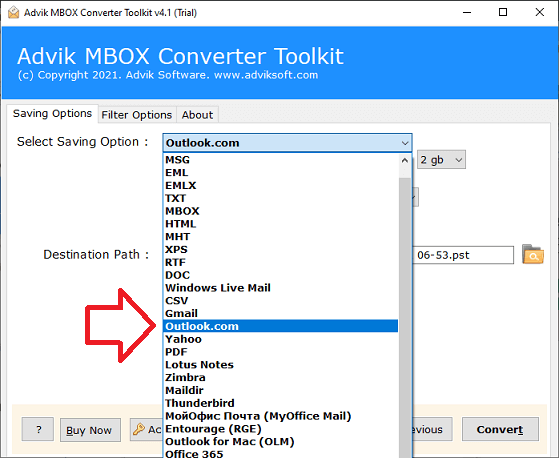Select MHT format option
Screen dimensions: 559x458
281,237
